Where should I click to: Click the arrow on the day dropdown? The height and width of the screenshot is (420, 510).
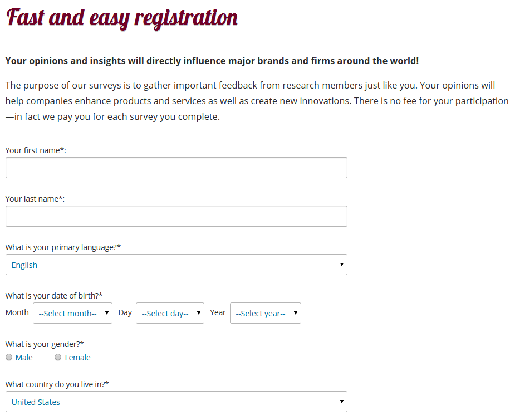(x=198, y=313)
